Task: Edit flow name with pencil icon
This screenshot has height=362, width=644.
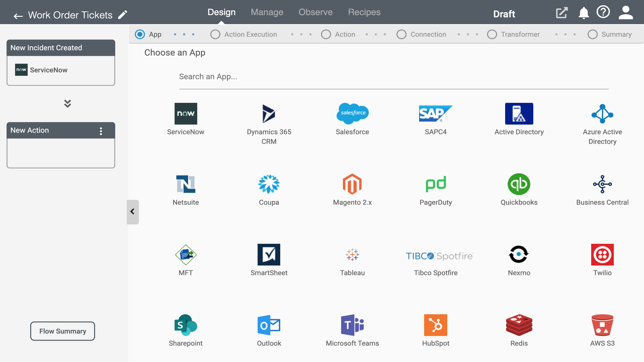Action: click(x=123, y=15)
